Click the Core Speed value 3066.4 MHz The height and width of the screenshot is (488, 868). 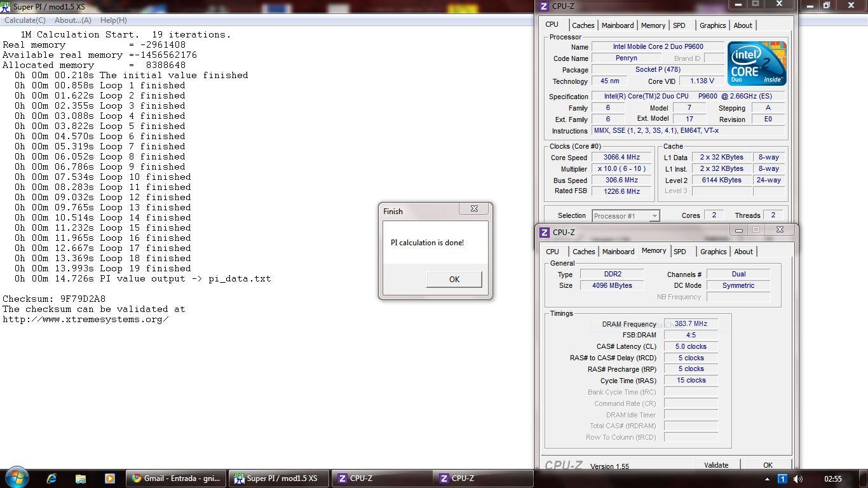click(621, 158)
